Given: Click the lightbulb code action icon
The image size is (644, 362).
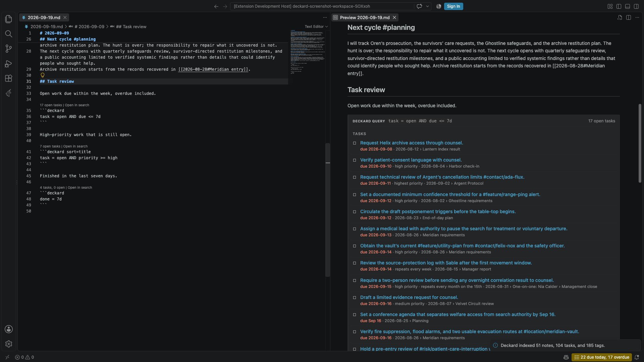Looking at the screenshot, I should [43, 75].
